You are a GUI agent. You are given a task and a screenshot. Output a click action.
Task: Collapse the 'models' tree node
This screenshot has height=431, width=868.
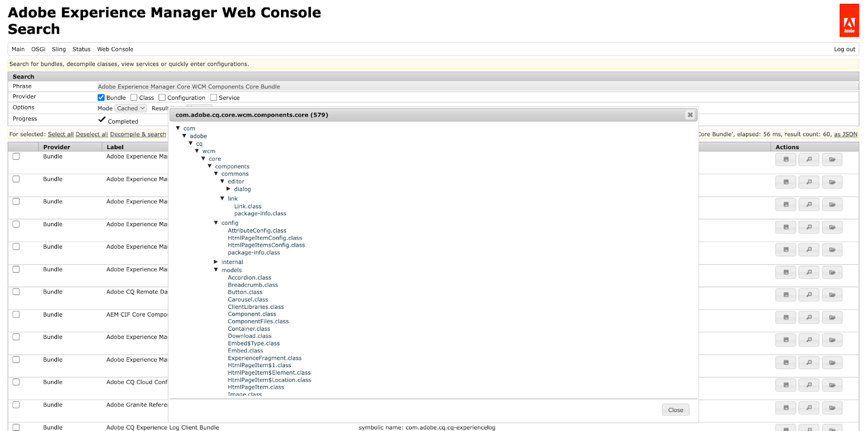click(x=216, y=270)
